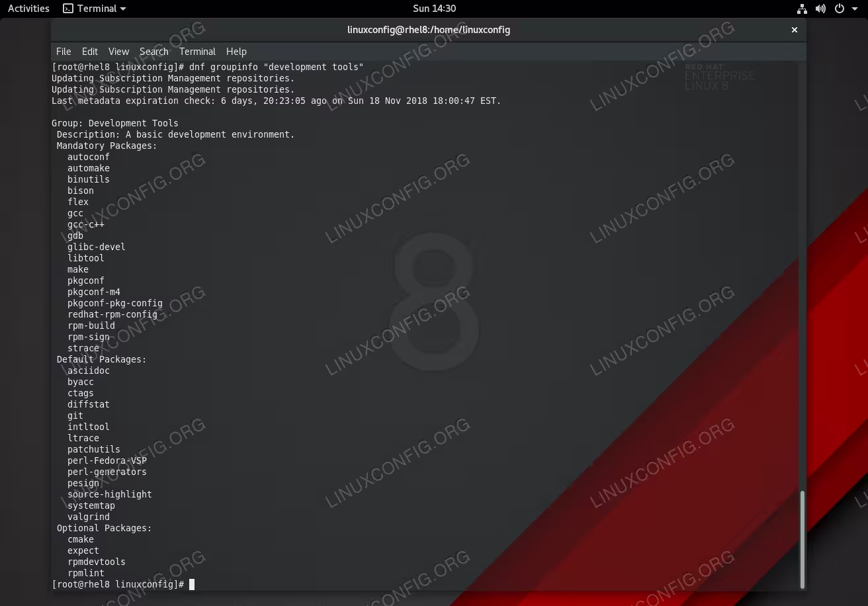Click the final shell prompt cursor
This screenshot has height=606, width=868.
192,584
